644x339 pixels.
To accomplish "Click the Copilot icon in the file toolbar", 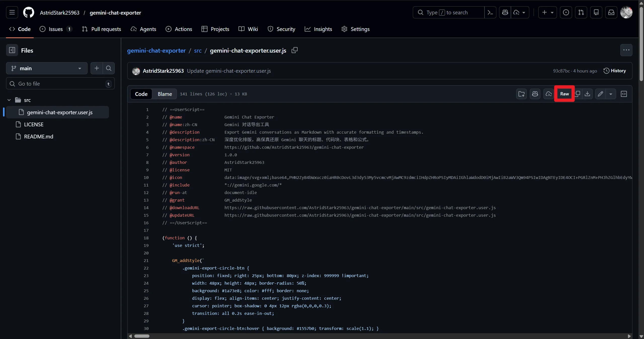I will pyautogui.click(x=535, y=94).
